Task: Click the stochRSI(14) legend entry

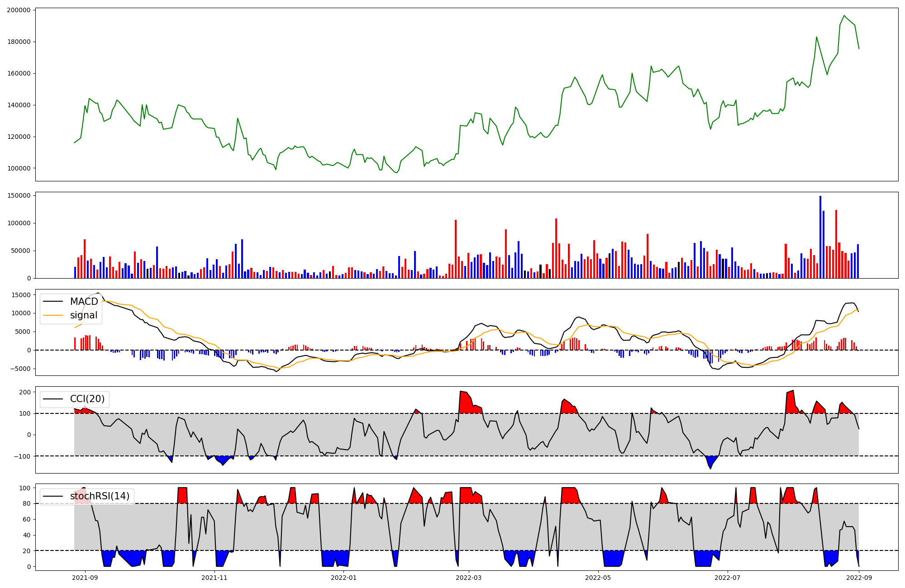Action: [100, 496]
